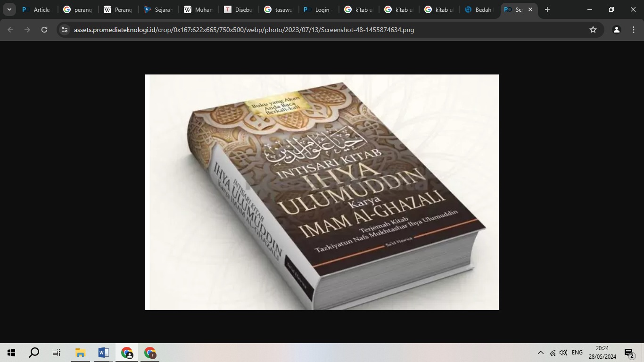Switch to the Login tab
Screen dimensions: 644x362
tap(318, 9)
